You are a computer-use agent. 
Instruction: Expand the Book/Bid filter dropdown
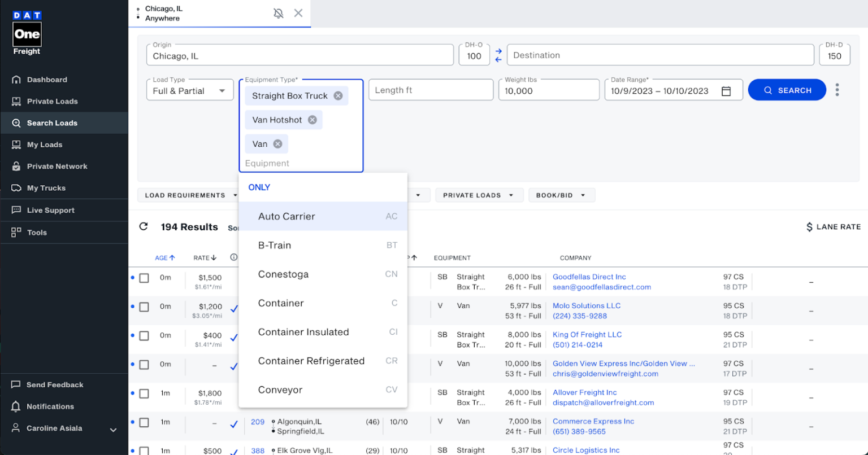coord(561,195)
